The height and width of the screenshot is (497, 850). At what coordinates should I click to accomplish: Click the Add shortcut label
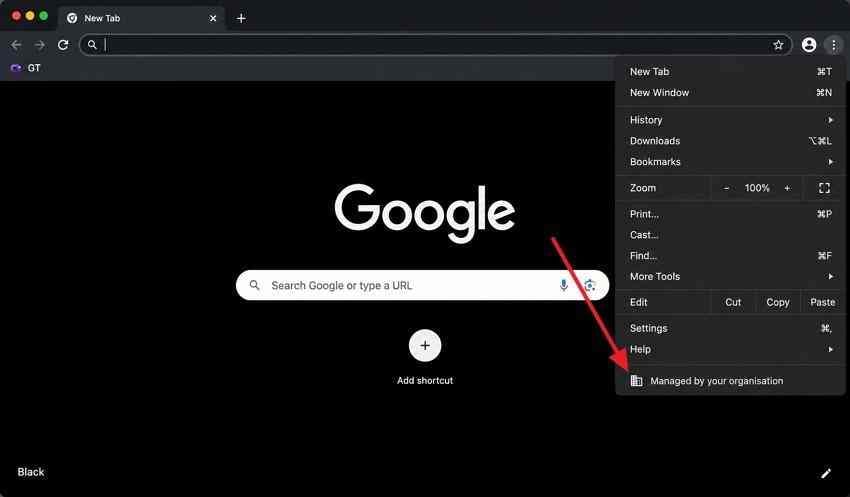point(425,380)
